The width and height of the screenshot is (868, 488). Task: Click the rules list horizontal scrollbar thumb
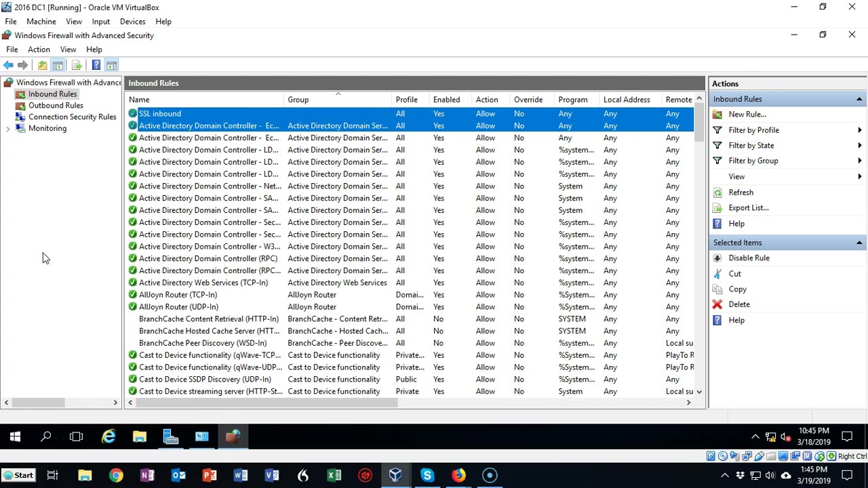click(267, 403)
